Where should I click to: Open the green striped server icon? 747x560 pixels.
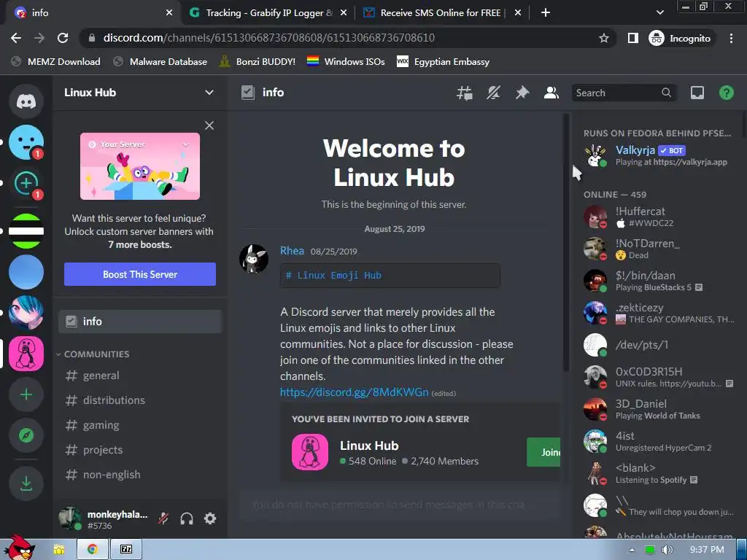click(x=26, y=231)
